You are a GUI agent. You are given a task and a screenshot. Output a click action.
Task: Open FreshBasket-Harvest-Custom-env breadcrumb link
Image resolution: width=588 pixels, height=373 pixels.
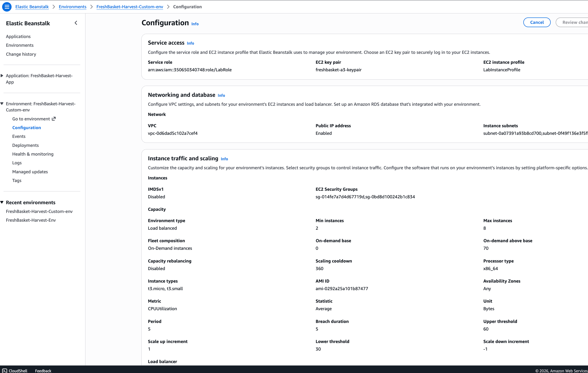(130, 7)
